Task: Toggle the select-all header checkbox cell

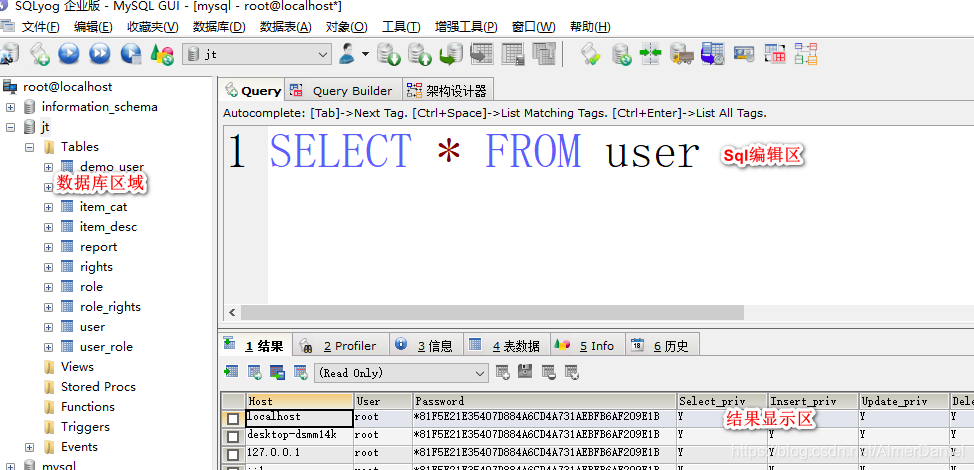Action: pos(233,401)
